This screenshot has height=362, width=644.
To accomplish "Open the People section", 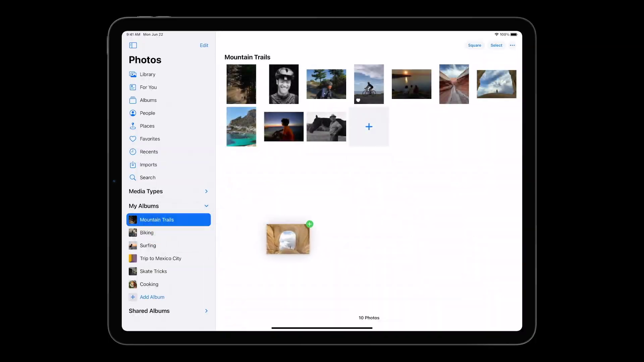I will pyautogui.click(x=147, y=113).
